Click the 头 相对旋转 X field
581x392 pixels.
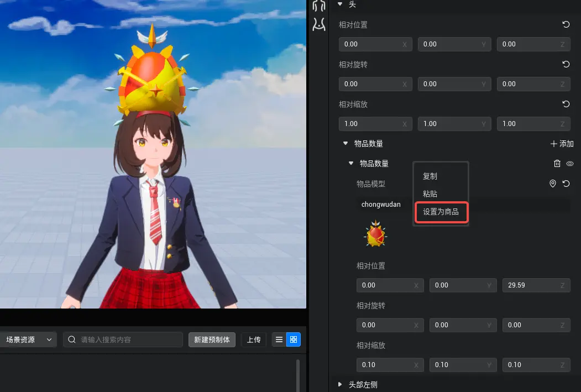click(x=375, y=83)
